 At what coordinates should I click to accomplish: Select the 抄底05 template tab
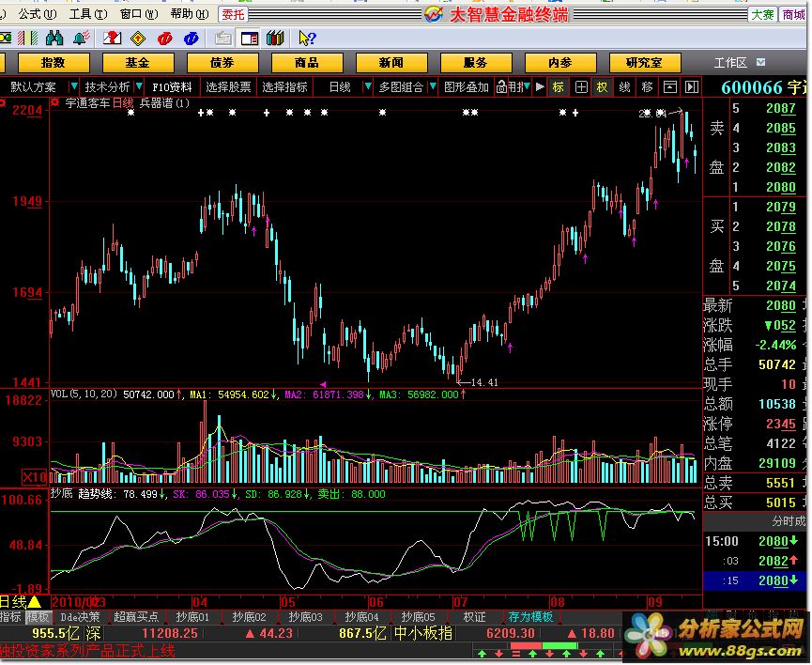pos(419,617)
